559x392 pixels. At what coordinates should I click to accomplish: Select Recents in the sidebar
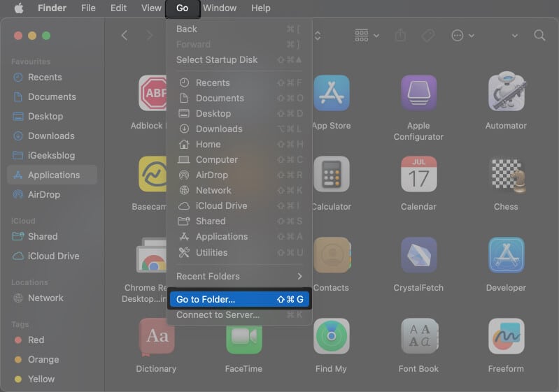52,78
